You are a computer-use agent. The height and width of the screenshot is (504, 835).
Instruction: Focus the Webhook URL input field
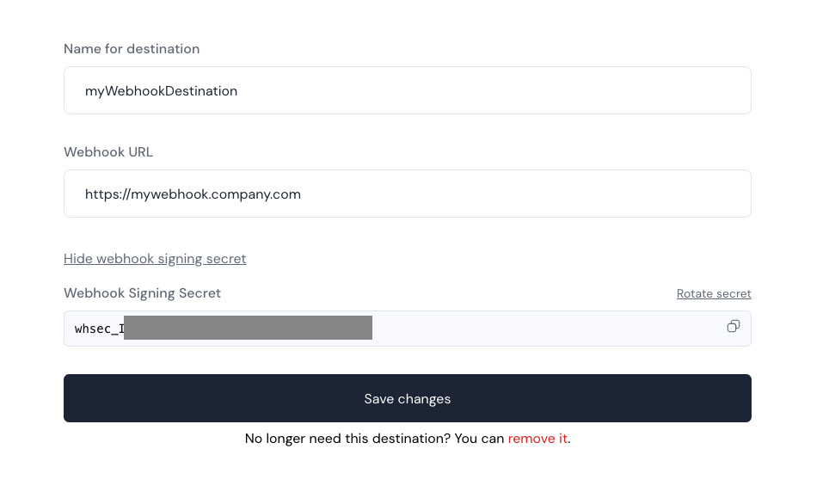(x=408, y=194)
